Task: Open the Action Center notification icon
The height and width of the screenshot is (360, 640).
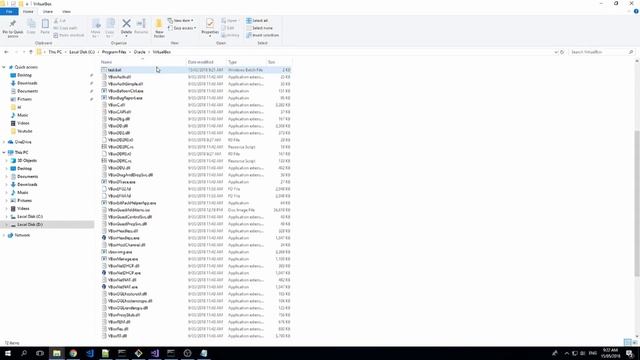Action: (630, 353)
